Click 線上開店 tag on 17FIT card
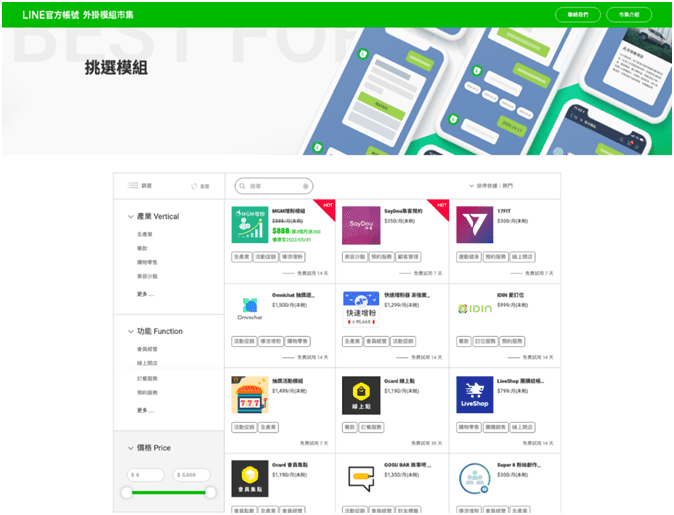Screen dimensions: 674x515 (x=522, y=257)
